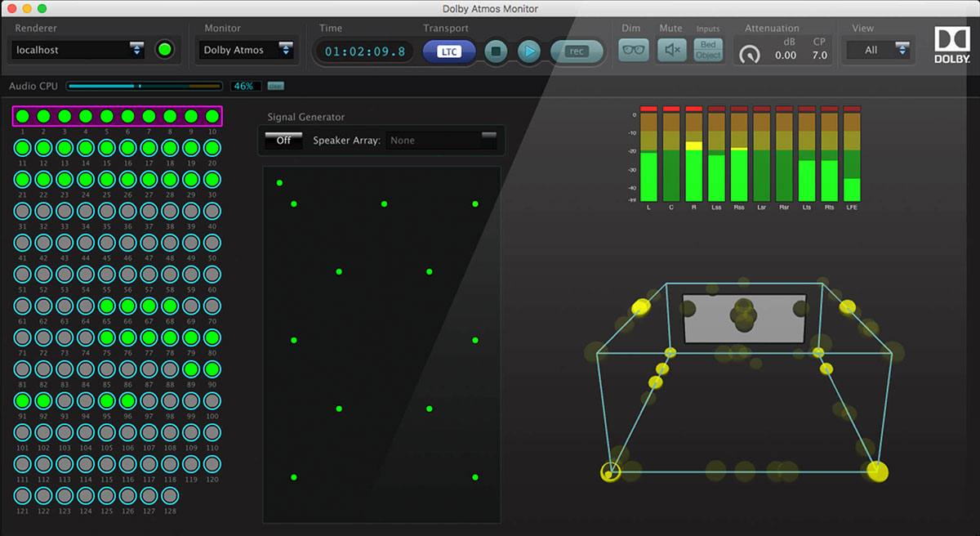The width and height of the screenshot is (980, 536).
Task: Select input channel indicator 5
Action: coord(107,116)
